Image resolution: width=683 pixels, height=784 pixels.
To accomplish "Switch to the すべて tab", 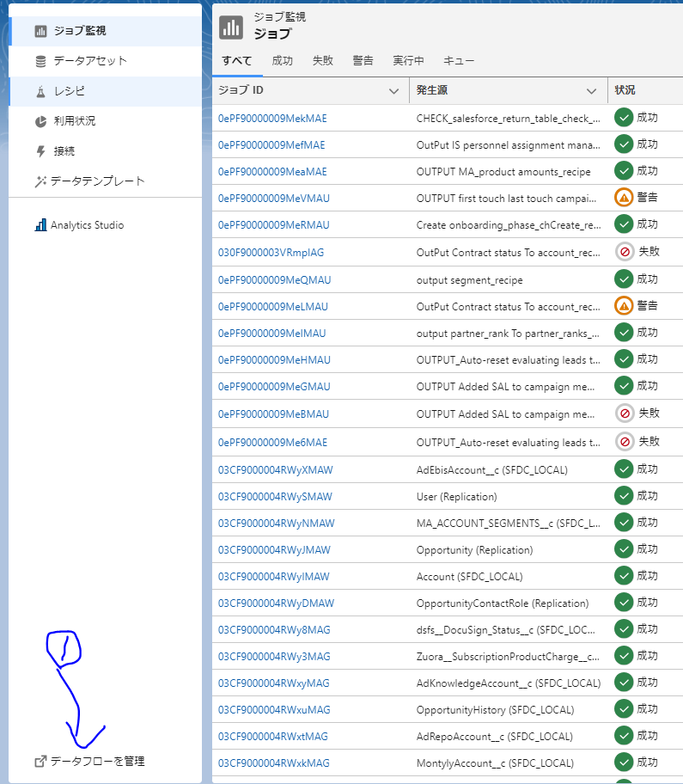I will tap(237, 60).
